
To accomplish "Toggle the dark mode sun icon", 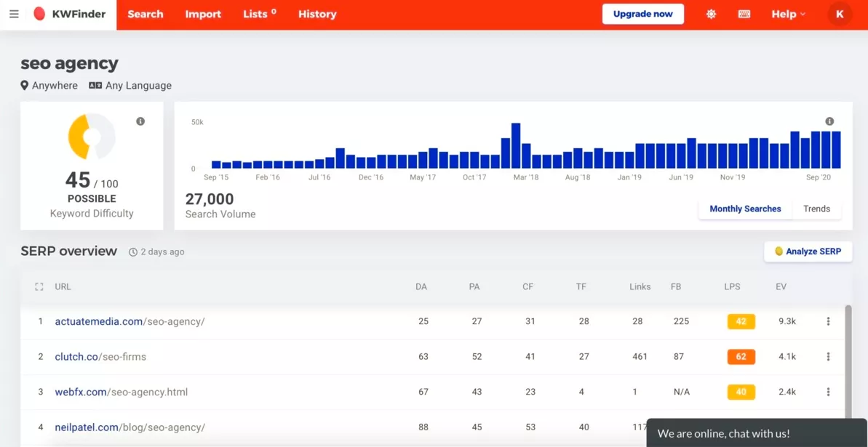I will tap(712, 15).
